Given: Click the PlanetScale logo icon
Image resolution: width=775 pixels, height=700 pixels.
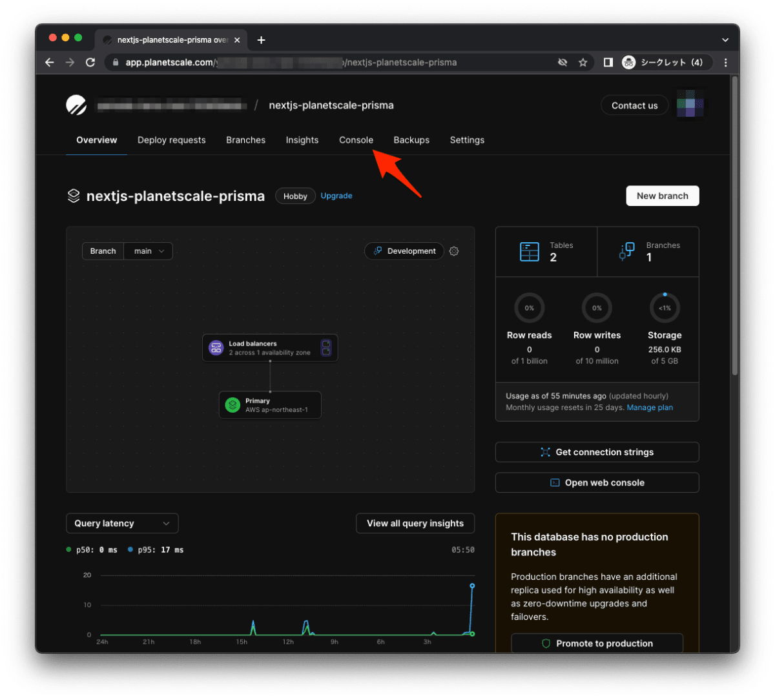Looking at the screenshot, I should [x=76, y=105].
